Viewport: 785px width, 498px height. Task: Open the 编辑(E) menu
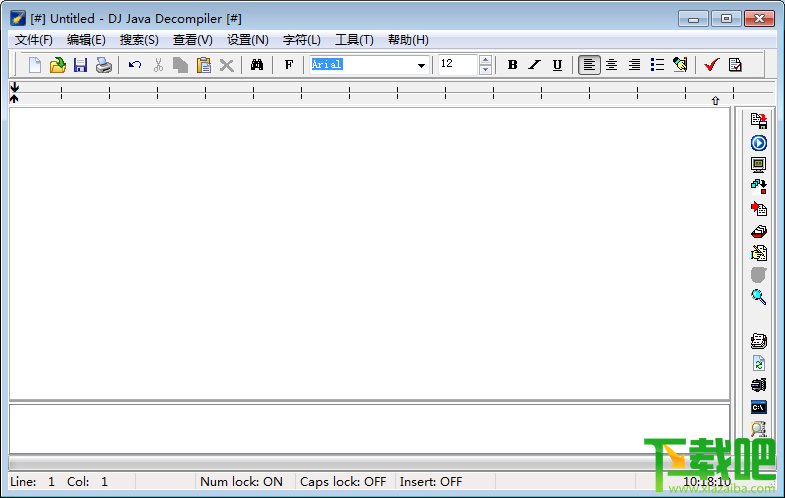86,40
